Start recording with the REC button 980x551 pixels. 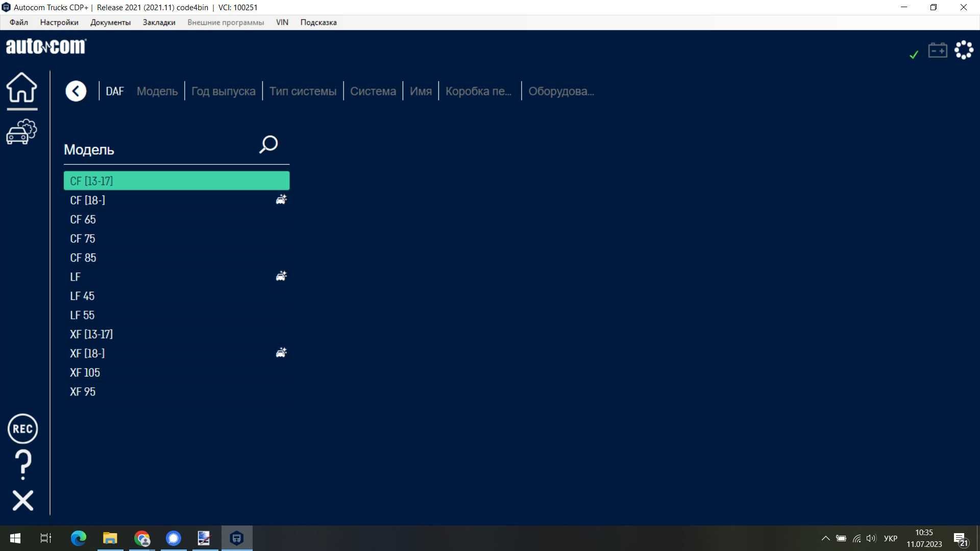(x=22, y=429)
